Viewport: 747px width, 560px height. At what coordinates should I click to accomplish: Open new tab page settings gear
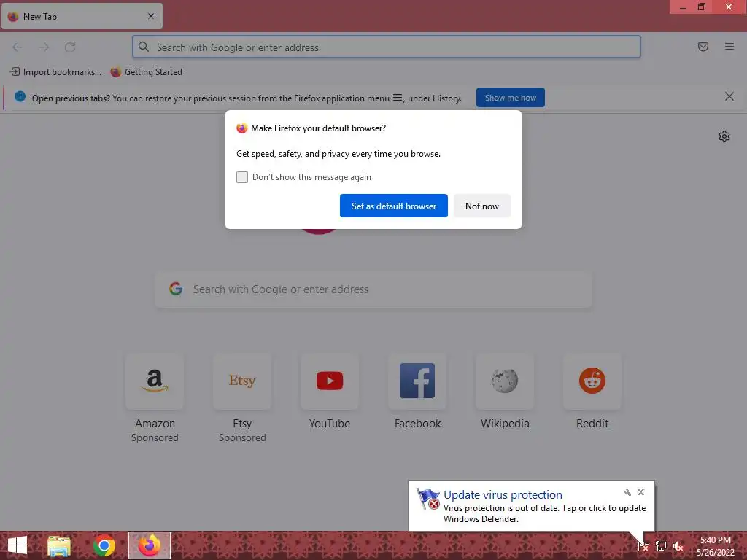(724, 136)
